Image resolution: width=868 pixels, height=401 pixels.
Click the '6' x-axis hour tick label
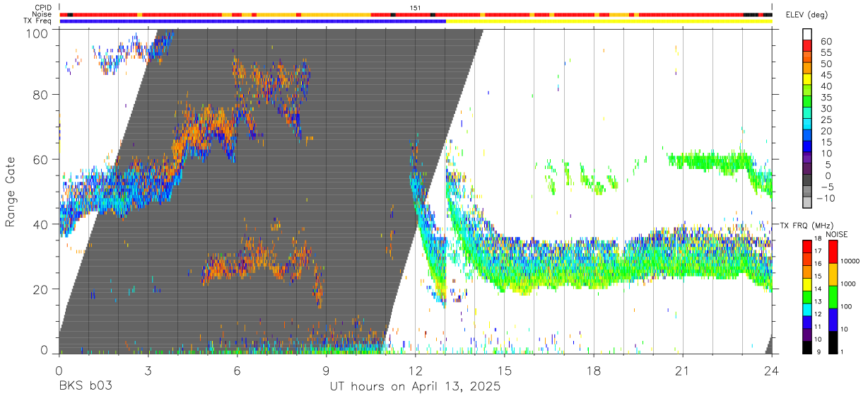[237, 371]
